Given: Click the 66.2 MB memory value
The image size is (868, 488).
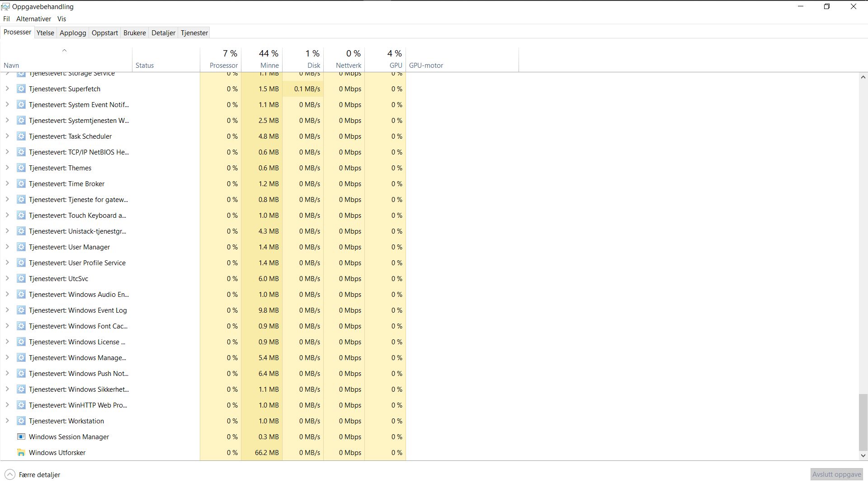Looking at the screenshot, I should pyautogui.click(x=267, y=453).
